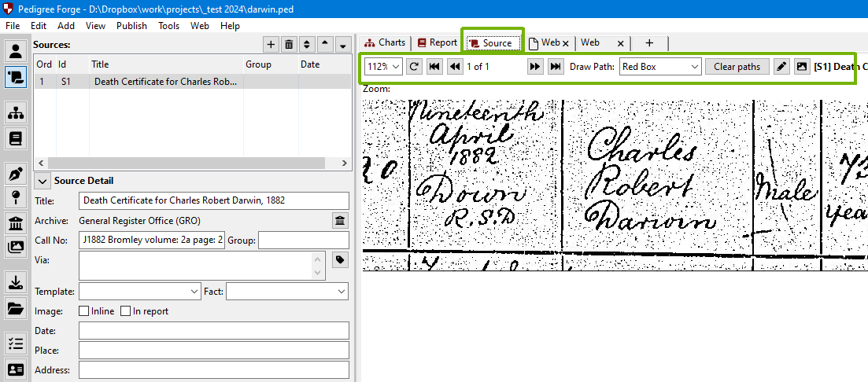Open the individuals (person) panel in sidebar
The width and height of the screenshot is (868, 382).
pyautogui.click(x=15, y=52)
